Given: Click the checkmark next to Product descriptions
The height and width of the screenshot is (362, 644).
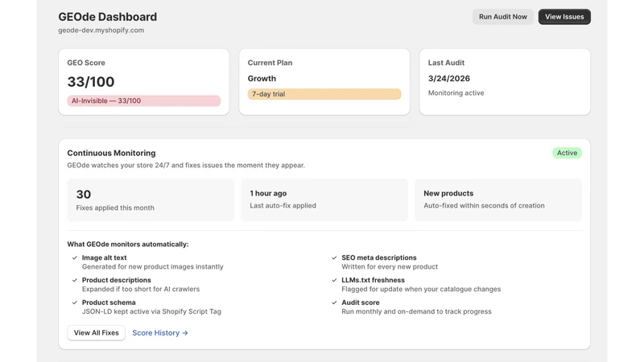Looking at the screenshot, I should 75,280.
